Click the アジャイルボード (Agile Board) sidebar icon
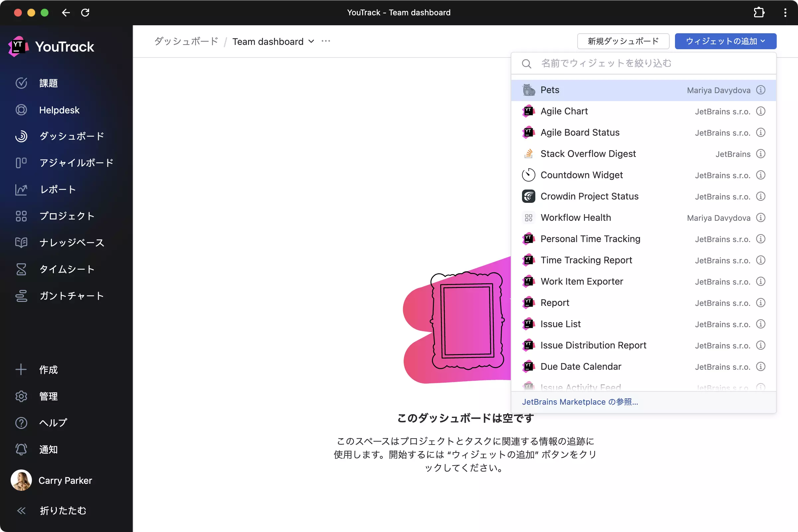 21,162
